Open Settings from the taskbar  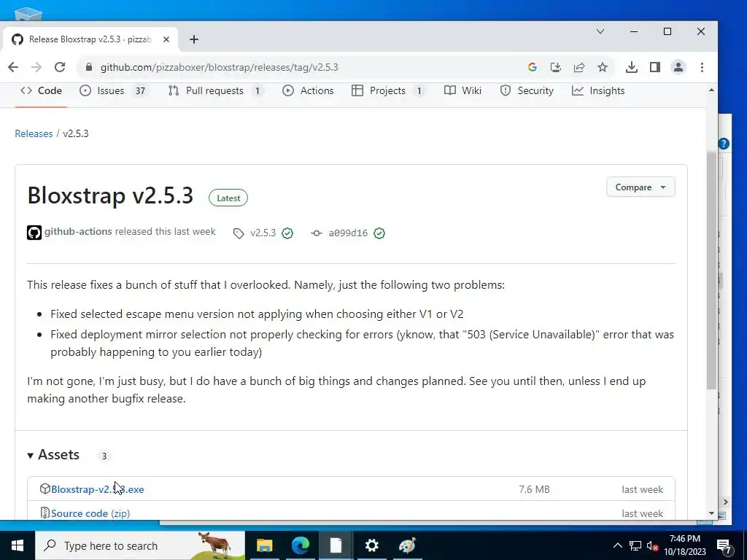click(371, 545)
